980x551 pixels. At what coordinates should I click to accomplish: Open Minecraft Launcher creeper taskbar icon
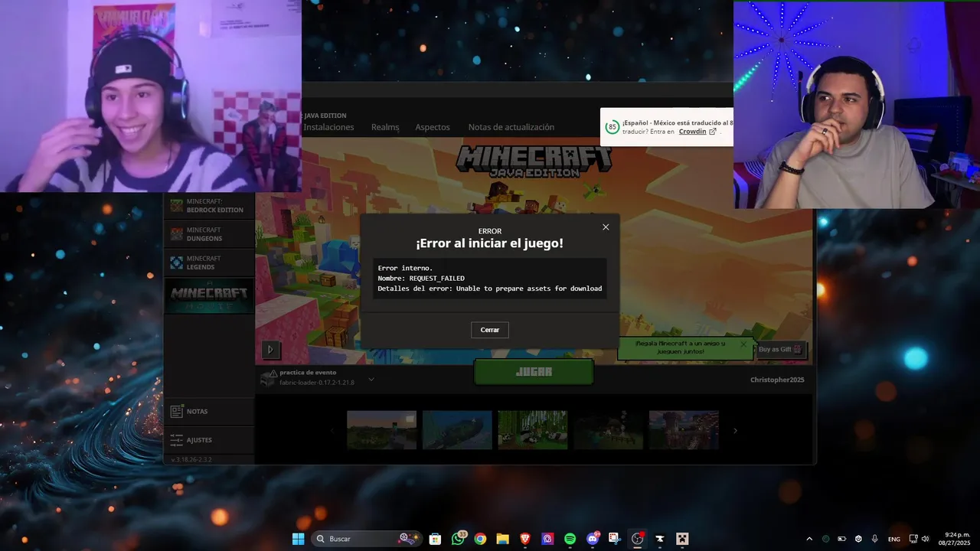point(682,539)
